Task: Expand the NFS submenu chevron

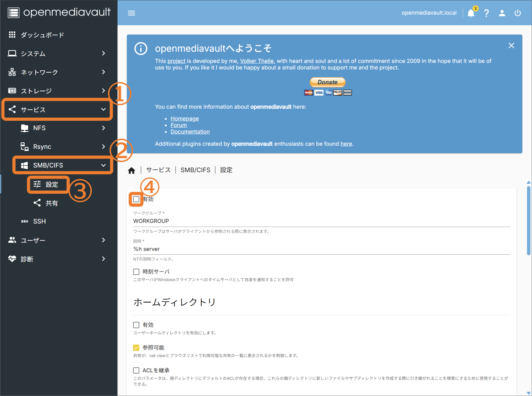Action: coord(103,128)
